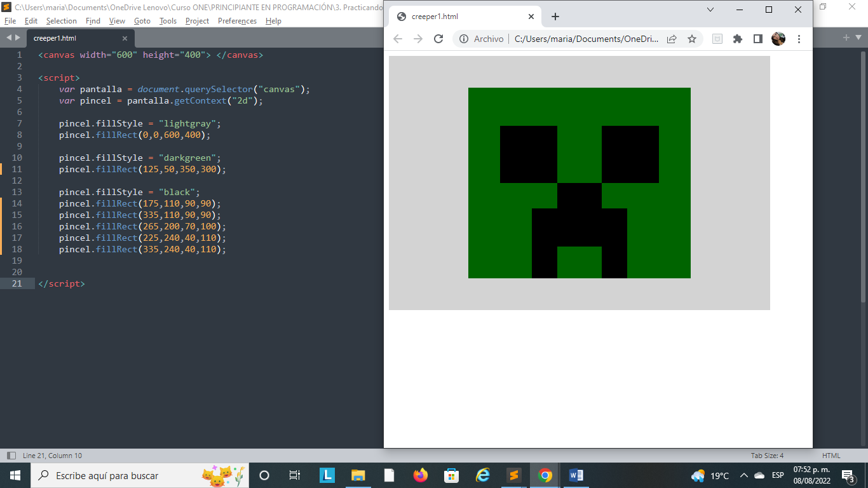Close the creeper1.html Chrome tab

click(x=531, y=17)
